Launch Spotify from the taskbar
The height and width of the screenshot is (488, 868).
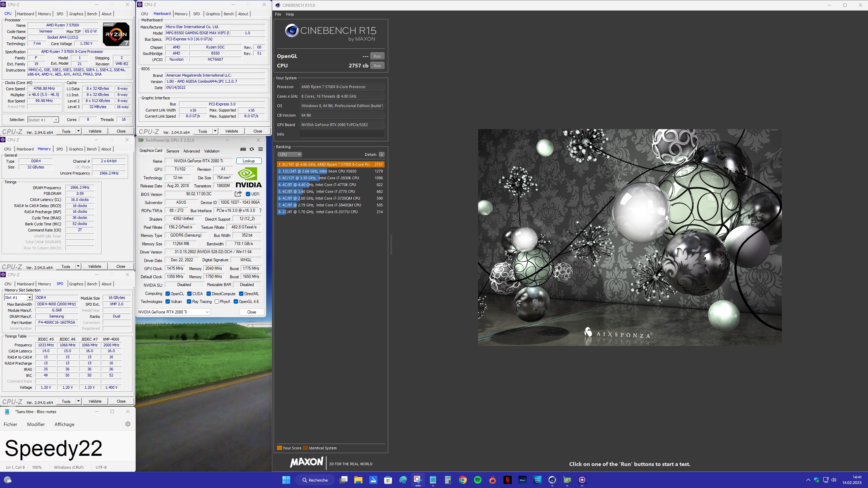[478, 480]
